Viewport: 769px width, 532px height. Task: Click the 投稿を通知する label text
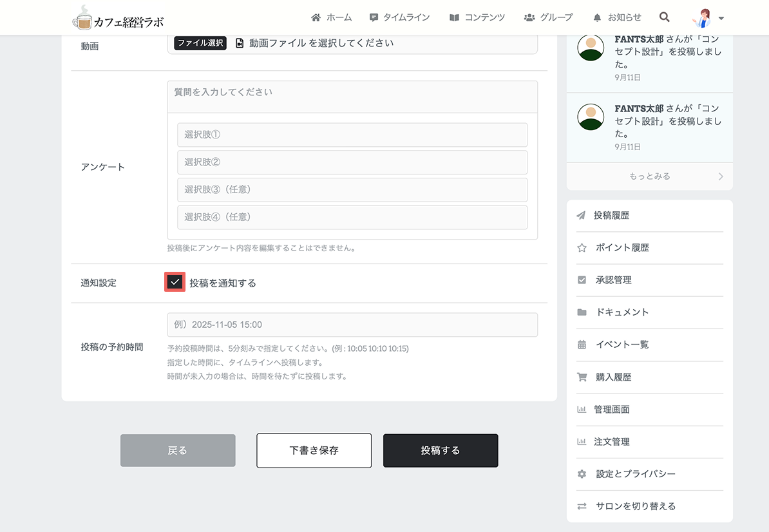tap(223, 283)
